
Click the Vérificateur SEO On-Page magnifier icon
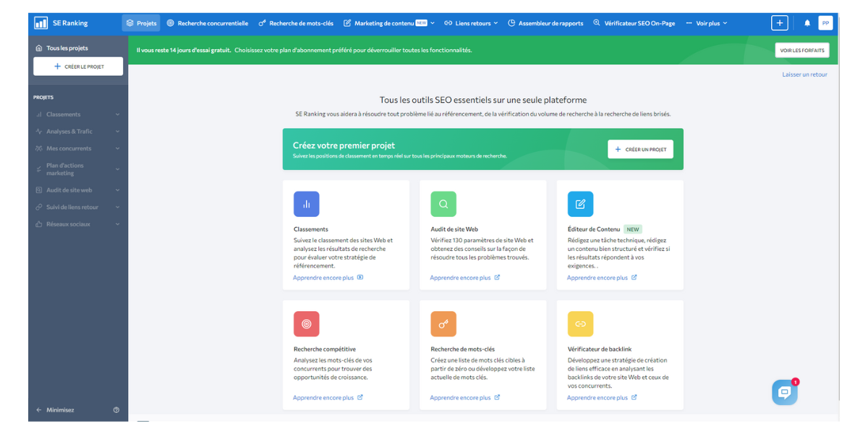pyautogui.click(x=597, y=23)
